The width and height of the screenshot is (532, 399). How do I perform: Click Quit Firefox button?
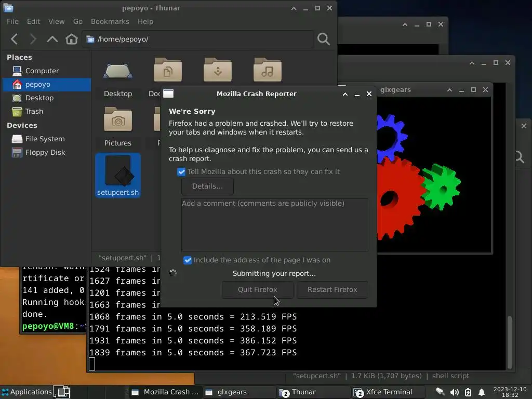[257, 290]
